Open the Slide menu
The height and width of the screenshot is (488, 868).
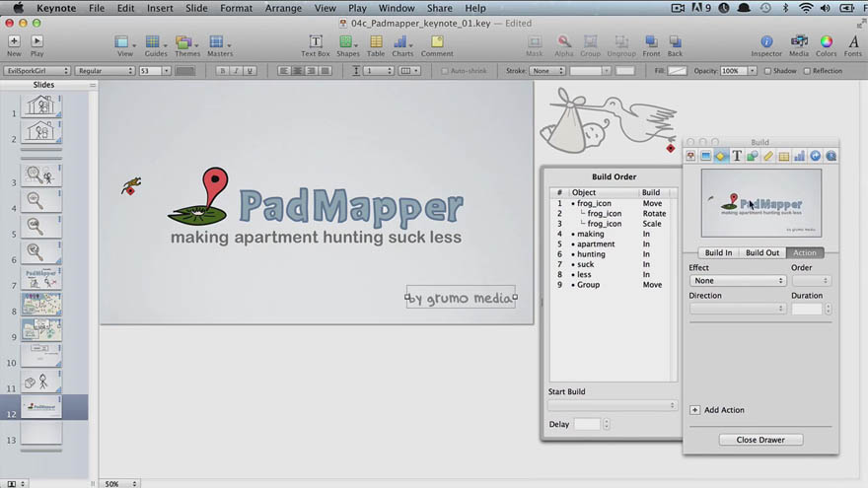click(196, 8)
